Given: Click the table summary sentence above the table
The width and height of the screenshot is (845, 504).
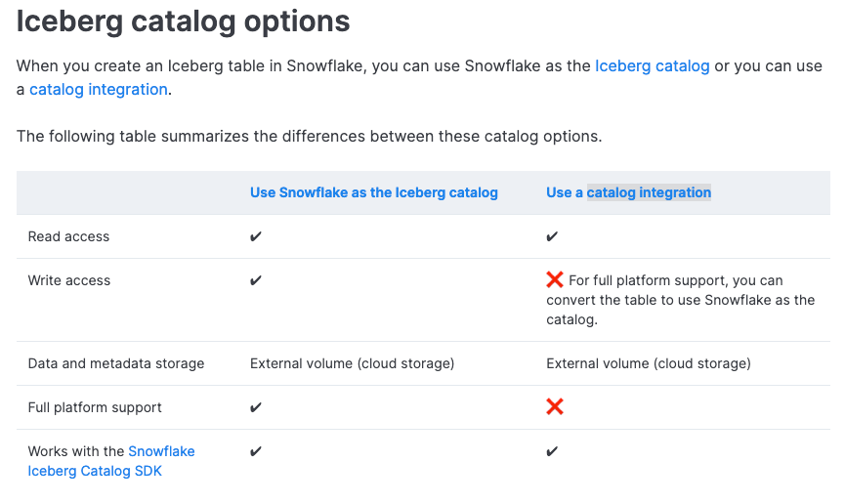Looking at the screenshot, I should [309, 136].
